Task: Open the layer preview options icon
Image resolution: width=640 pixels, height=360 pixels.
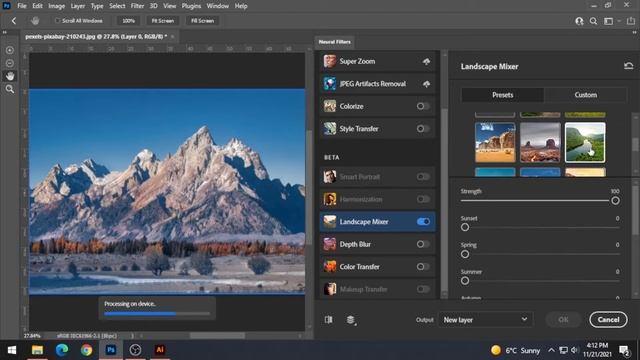Action: coord(351,320)
